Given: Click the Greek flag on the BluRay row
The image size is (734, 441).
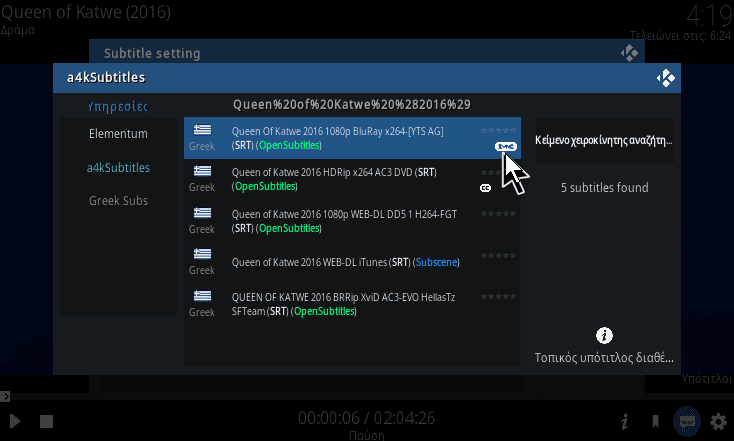Looking at the screenshot, I should tap(202, 130).
